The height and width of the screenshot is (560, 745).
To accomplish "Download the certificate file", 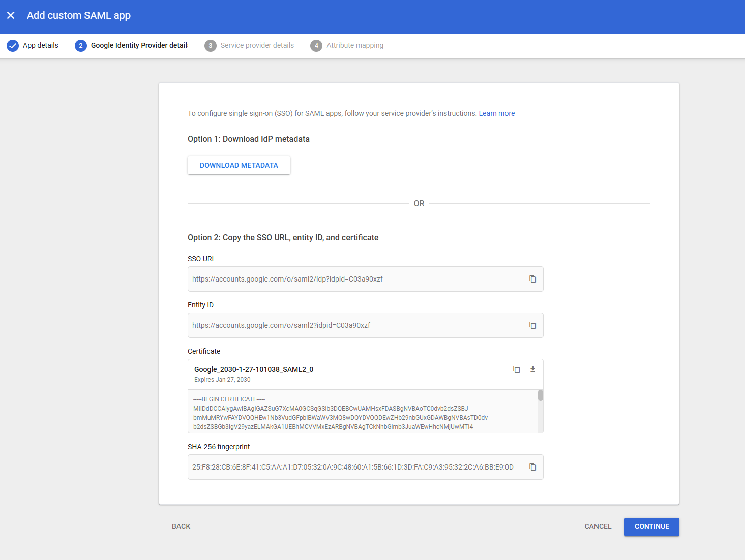I will (x=532, y=369).
